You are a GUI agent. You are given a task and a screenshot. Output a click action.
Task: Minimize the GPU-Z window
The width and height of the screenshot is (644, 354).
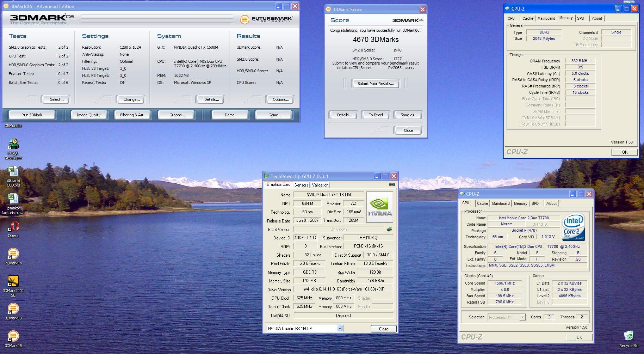click(x=377, y=176)
